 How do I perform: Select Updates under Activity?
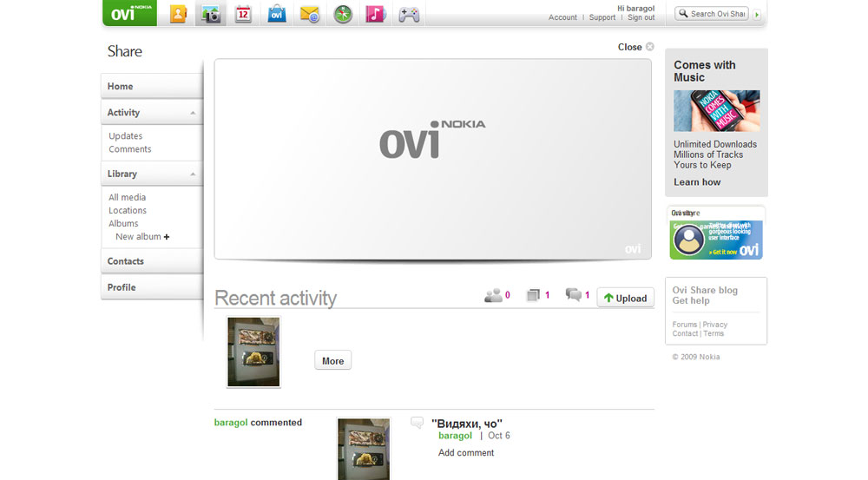(x=125, y=136)
